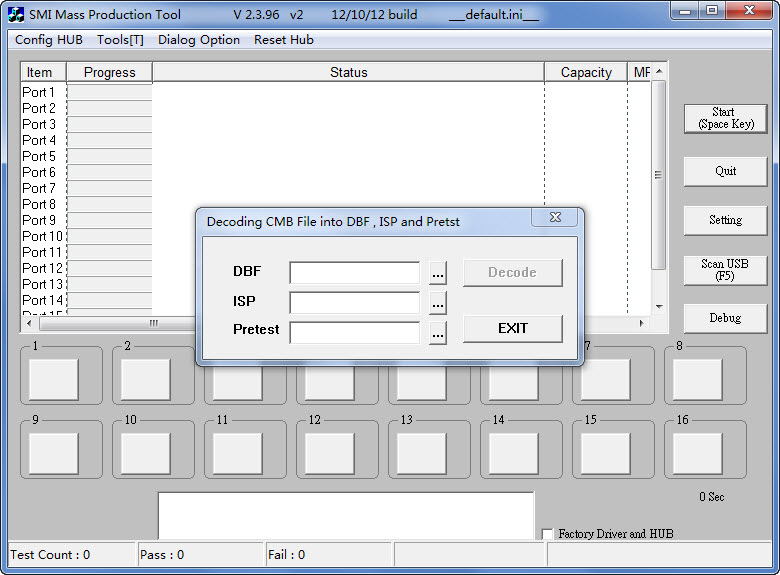Screen dimensions: 780x575
Task: Click the Fail : 0 status field
Action: pyautogui.click(x=328, y=555)
